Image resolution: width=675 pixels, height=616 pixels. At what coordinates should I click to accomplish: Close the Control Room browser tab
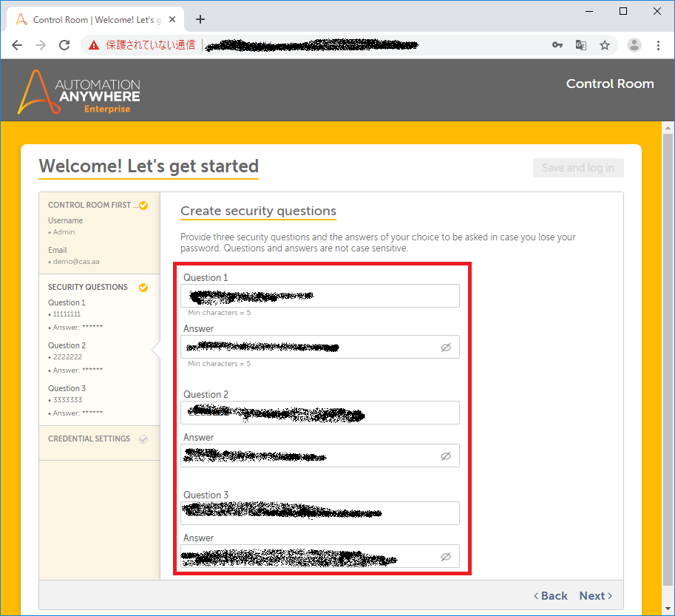coord(172,19)
